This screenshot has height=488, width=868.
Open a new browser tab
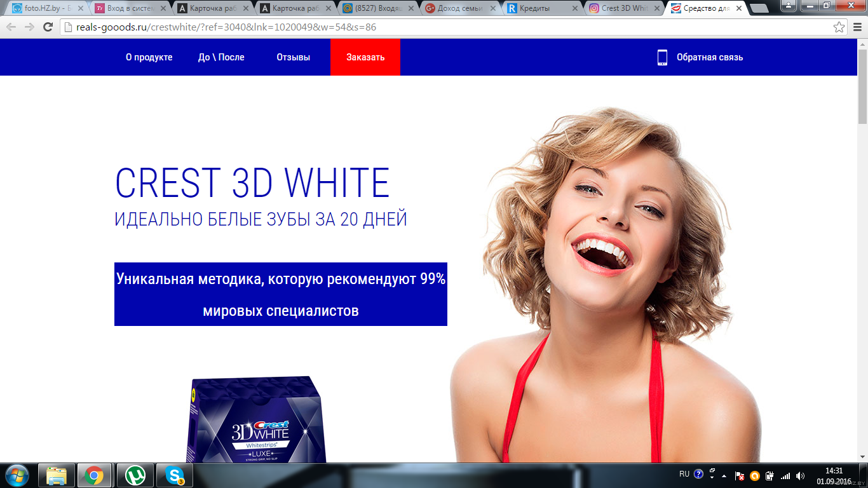pos(759,8)
